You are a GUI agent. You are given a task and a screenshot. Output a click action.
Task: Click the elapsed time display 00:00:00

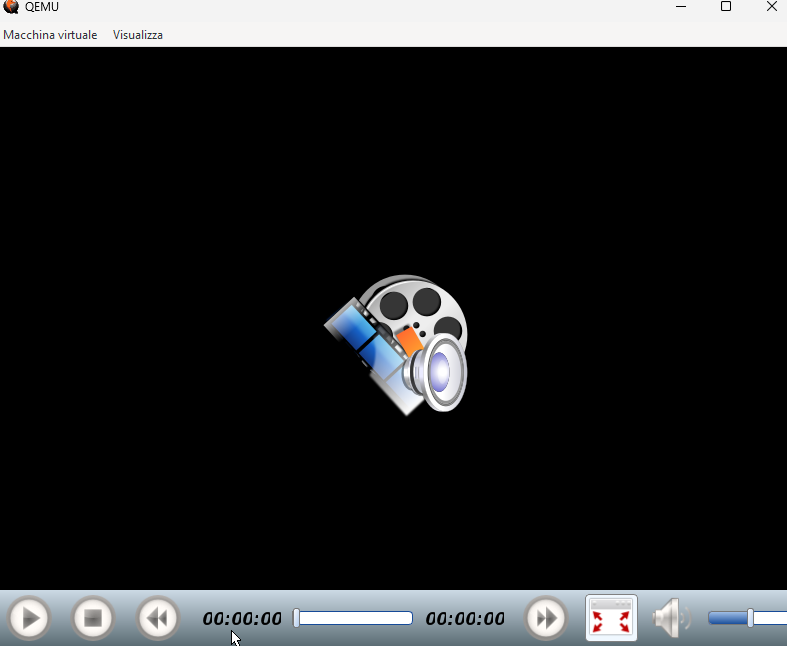tap(242, 618)
